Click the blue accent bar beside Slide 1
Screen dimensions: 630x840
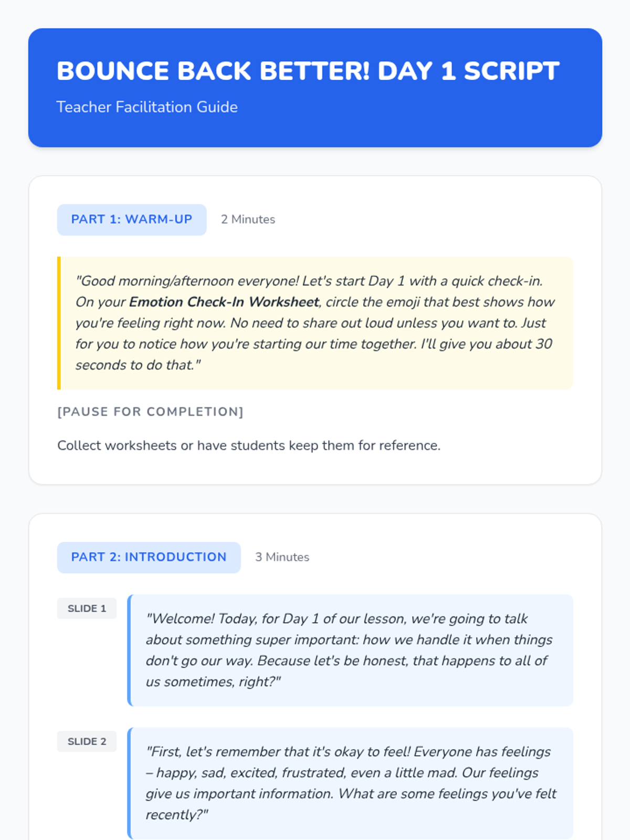pyautogui.click(x=129, y=650)
